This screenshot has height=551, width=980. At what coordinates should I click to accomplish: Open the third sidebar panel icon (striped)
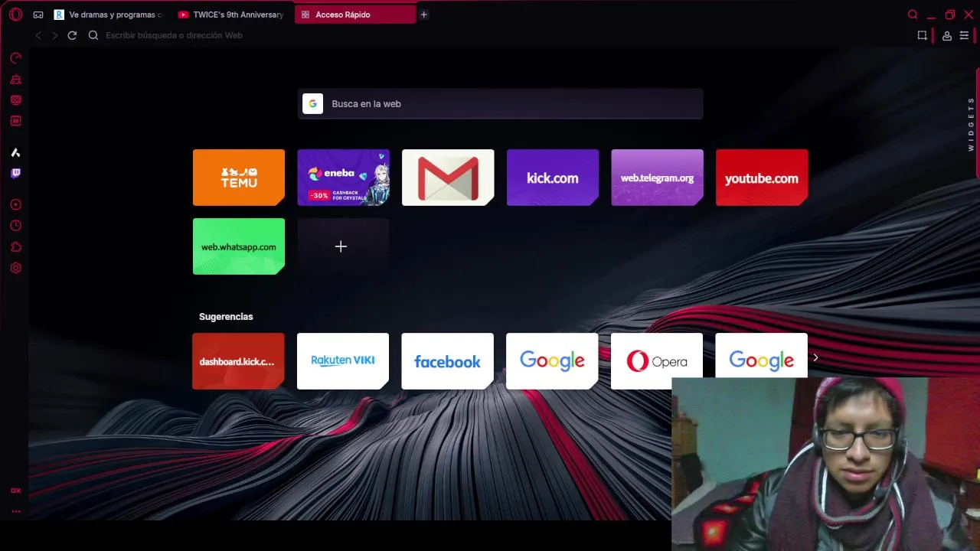[x=15, y=99]
